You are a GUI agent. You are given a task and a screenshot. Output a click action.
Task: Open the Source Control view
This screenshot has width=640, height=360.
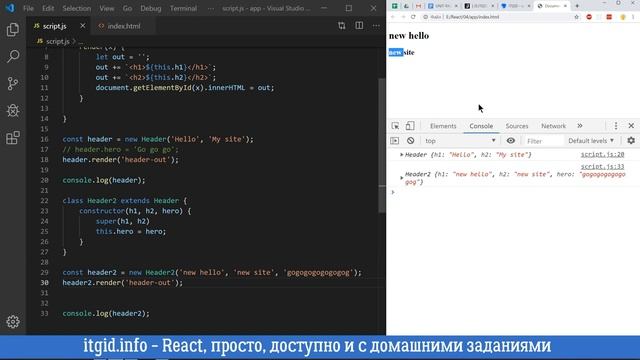13,83
